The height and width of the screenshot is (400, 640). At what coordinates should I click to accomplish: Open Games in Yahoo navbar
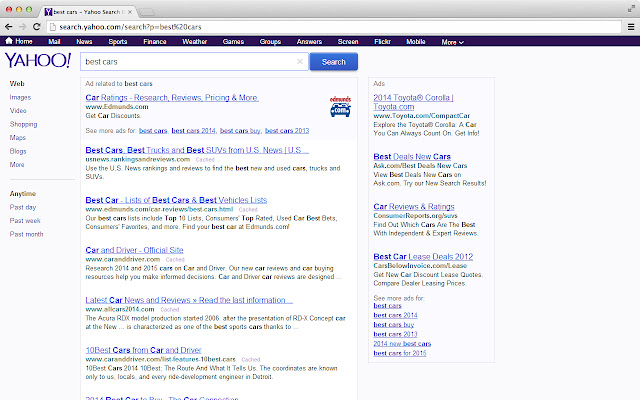pyautogui.click(x=233, y=42)
